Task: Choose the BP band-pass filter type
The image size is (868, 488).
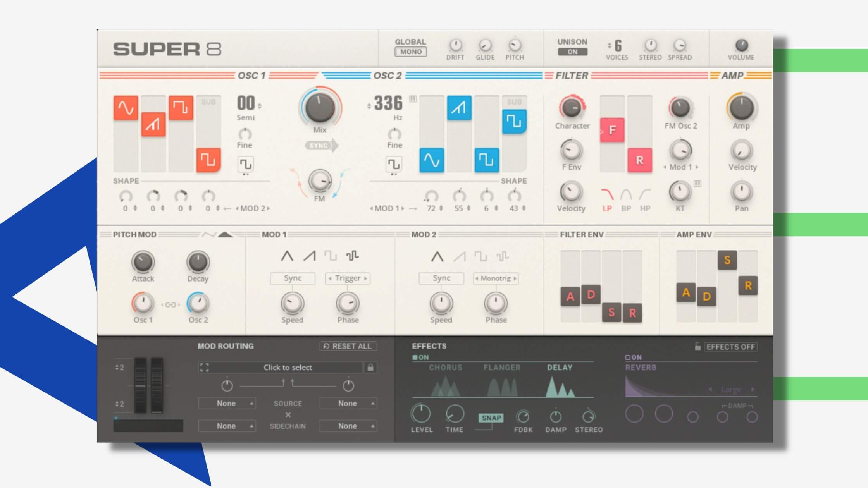Action: [626, 199]
